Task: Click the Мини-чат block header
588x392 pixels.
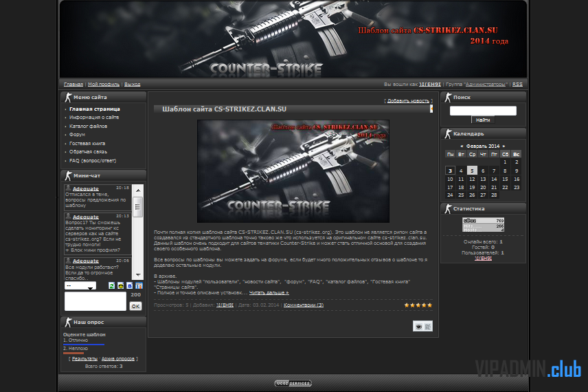Action: [x=104, y=175]
